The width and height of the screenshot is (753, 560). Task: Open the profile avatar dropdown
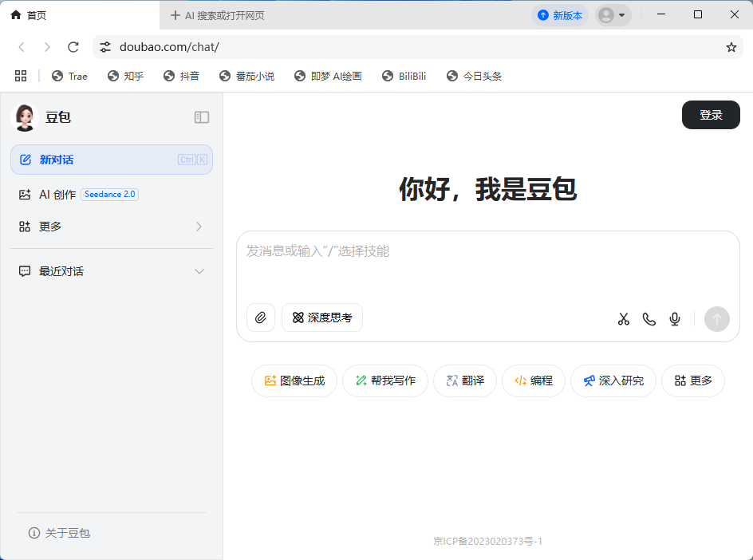[x=613, y=15]
